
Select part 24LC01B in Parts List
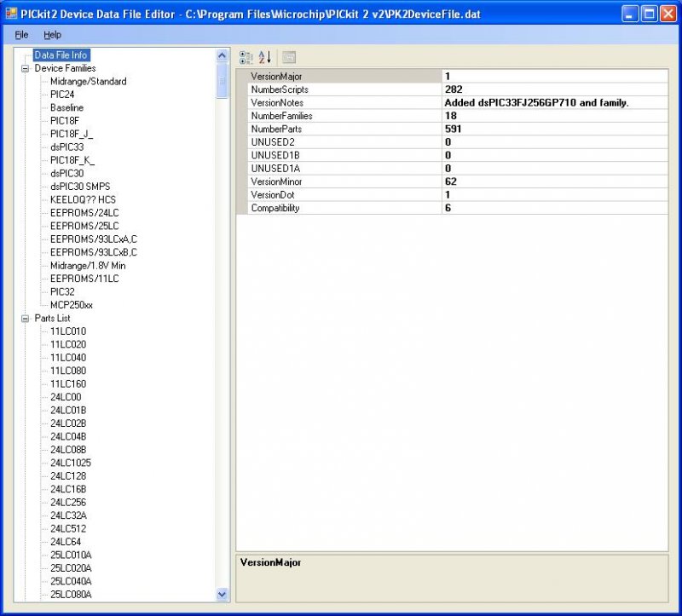[x=68, y=411]
